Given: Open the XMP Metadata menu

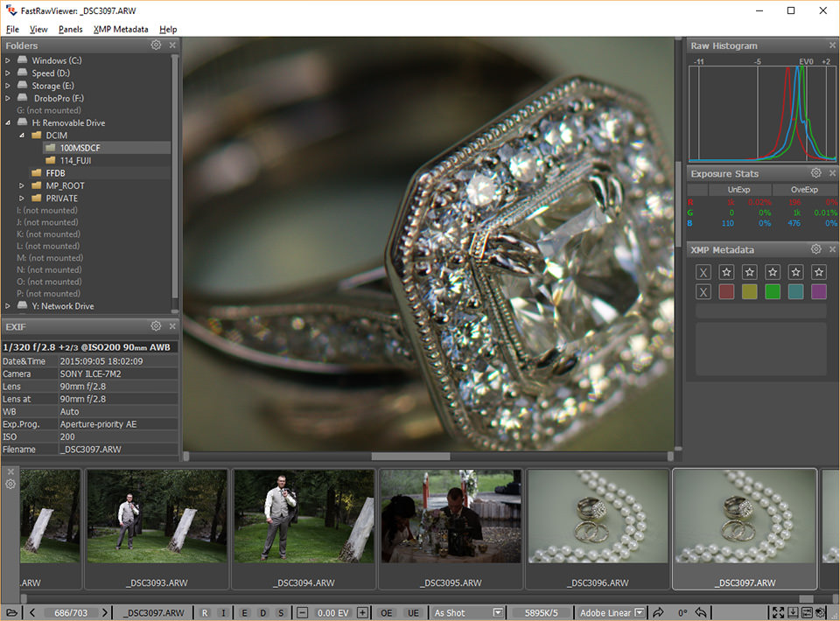Looking at the screenshot, I should point(121,29).
